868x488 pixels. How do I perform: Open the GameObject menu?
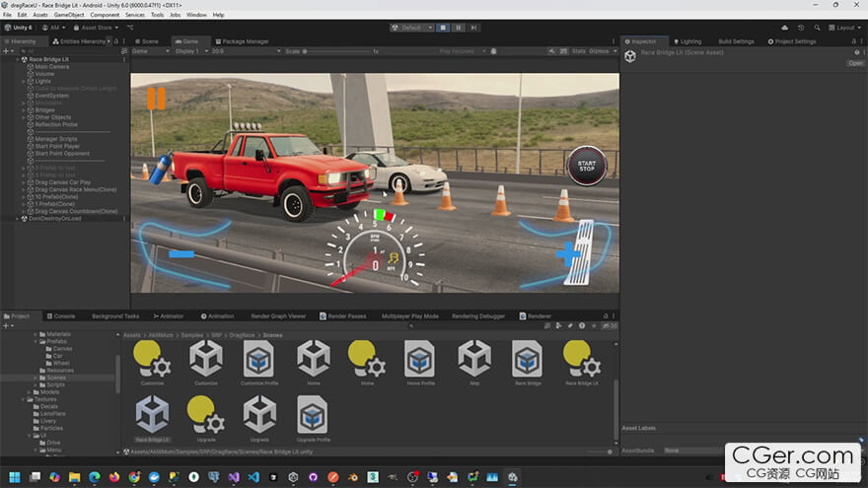[69, 15]
